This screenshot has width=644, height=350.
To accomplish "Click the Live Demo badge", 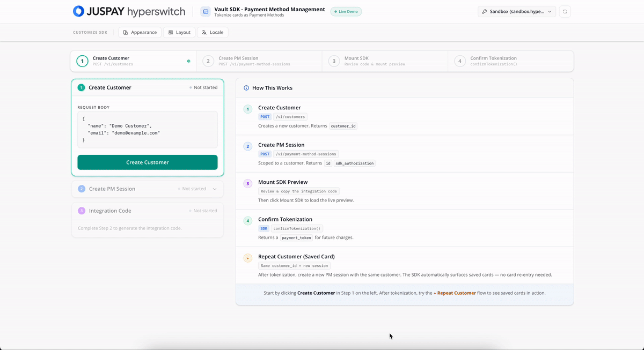I will pyautogui.click(x=346, y=11).
